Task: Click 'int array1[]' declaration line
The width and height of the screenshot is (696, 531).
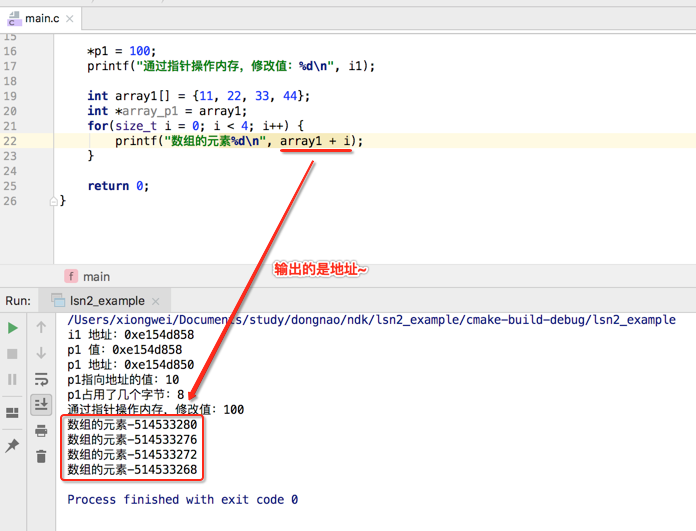Action: click(x=198, y=96)
